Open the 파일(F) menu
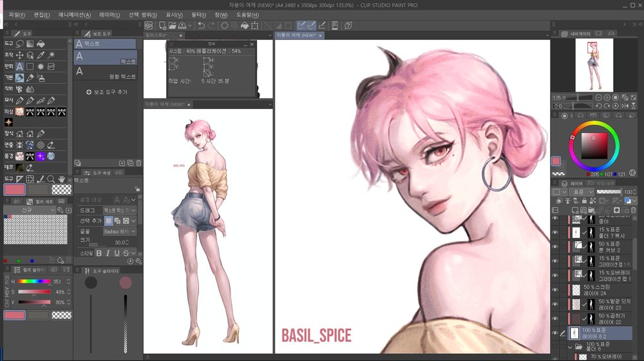Screen dimensions: 644x361 point(17,15)
